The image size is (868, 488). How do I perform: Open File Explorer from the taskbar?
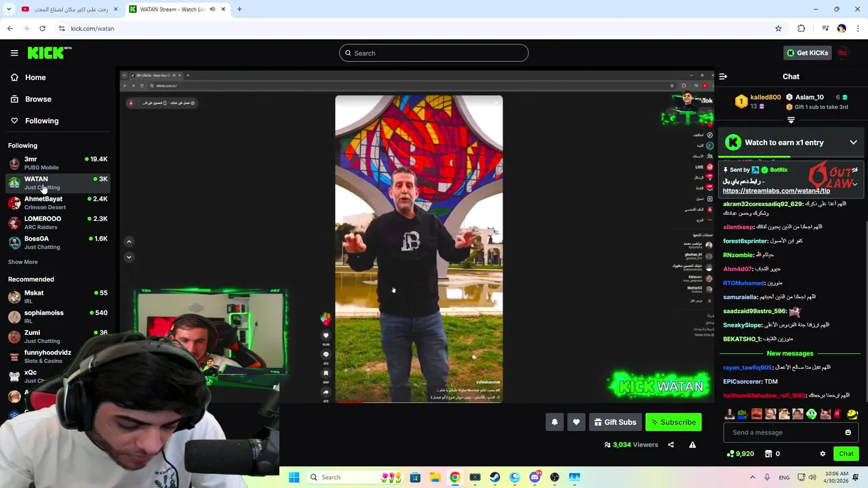click(x=435, y=477)
